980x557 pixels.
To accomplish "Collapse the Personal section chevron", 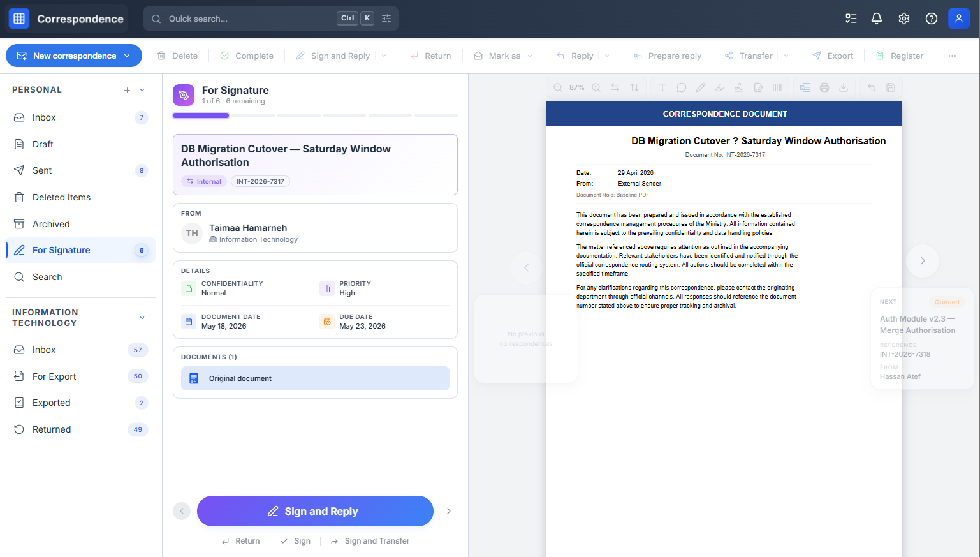I will point(142,90).
